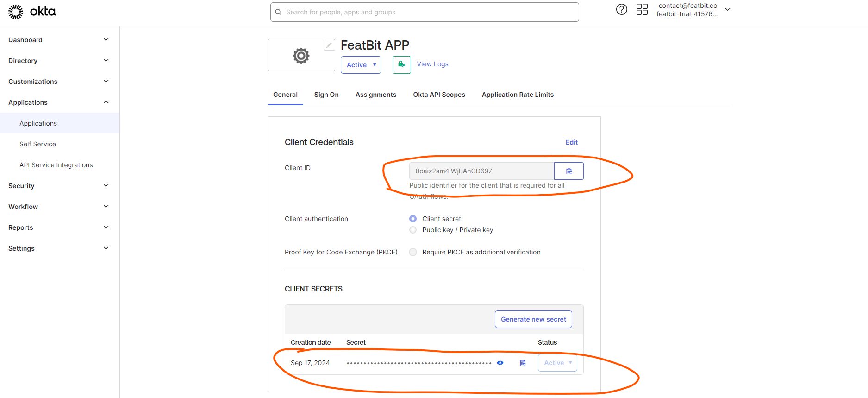The image size is (868, 398).
Task: Click the pencil icon to edit app logo
Action: (x=329, y=45)
